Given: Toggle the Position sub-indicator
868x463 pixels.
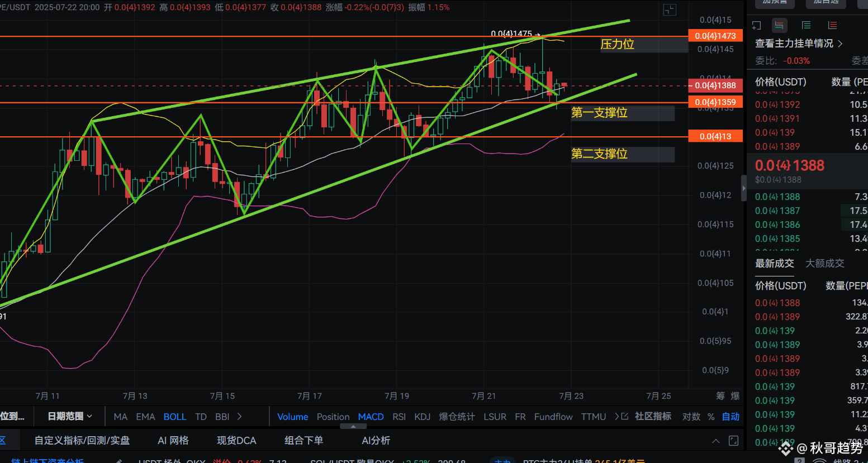Looking at the screenshot, I should pyautogui.click(x=333, y=417).
